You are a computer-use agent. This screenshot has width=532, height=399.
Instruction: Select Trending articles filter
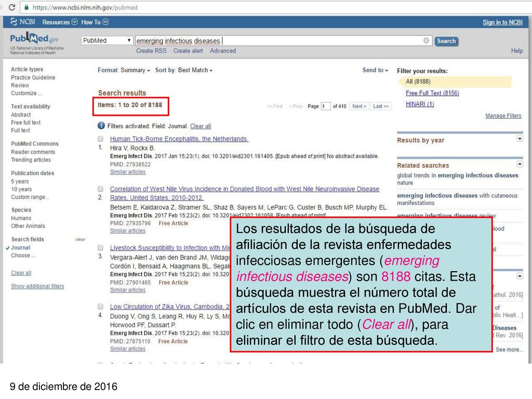click(x=31, y=160)
